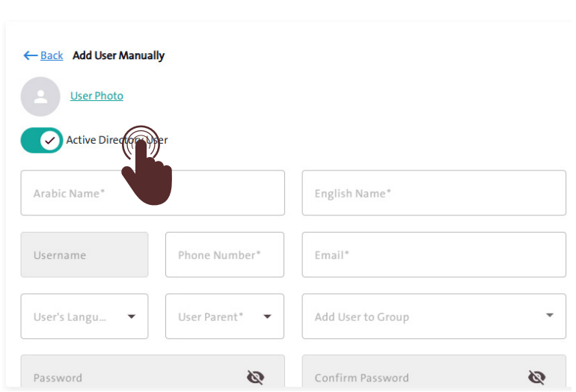Screen dimensions: 576x392
Task: Click the Add User Manually heading
Action: pos(118,55)
